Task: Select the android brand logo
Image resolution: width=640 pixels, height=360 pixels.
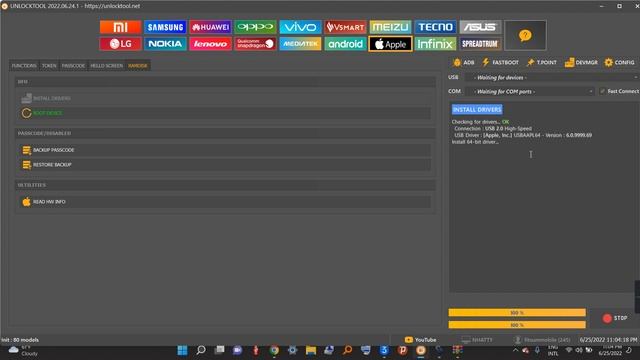Action: click(345, 44)
